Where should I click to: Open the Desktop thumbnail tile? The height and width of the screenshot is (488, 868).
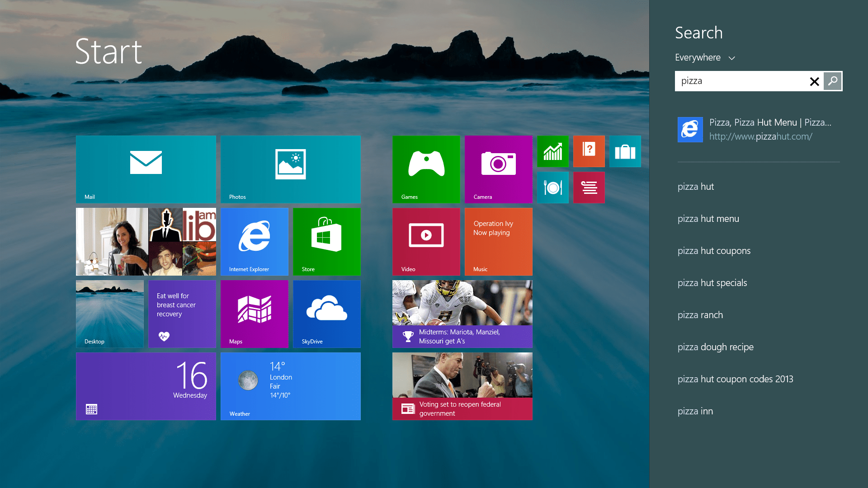pos(109,314)
